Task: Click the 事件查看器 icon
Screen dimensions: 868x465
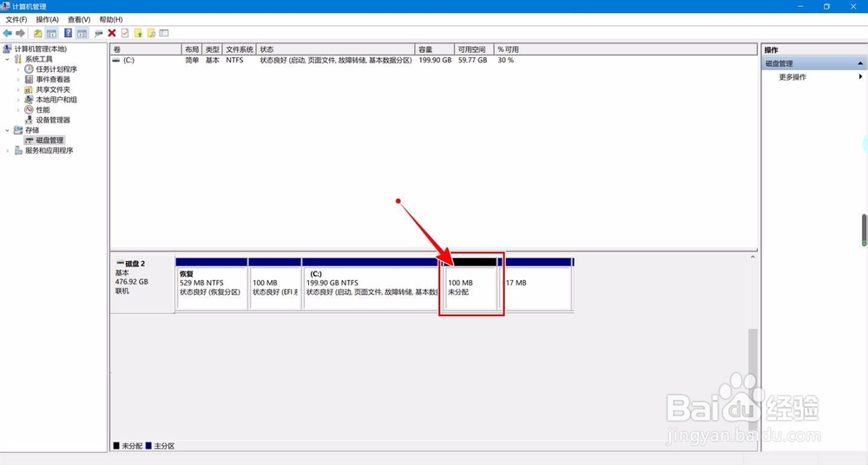Action: click(29, 79)
